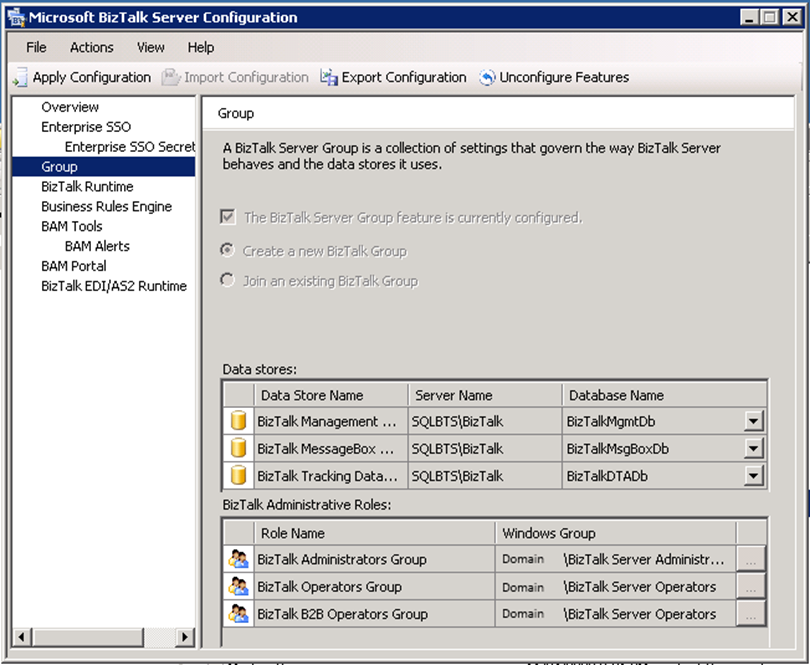Select BizTalk EDI/AS2 Runtime node
The image size is (810, 665).
coord(114,286)
